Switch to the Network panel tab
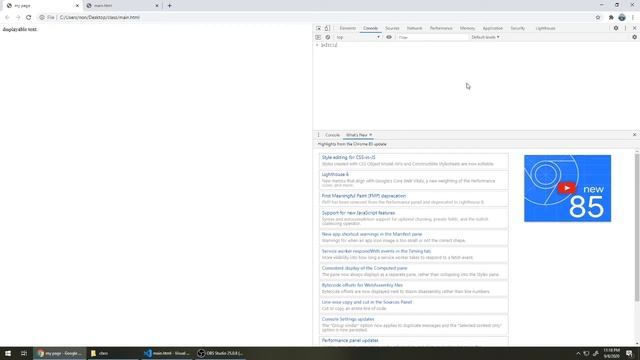The image size is (640, 360). (414, 28)
